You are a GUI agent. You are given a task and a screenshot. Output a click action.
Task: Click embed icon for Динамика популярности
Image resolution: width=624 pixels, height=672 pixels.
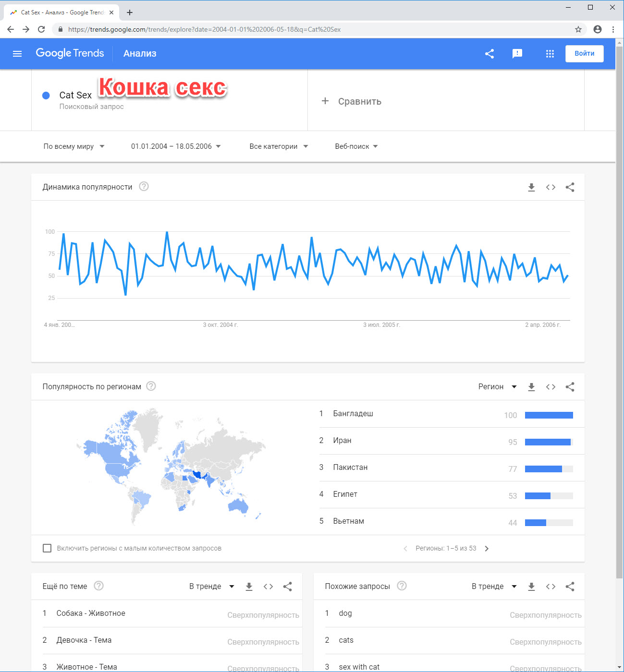coord(551,187)
